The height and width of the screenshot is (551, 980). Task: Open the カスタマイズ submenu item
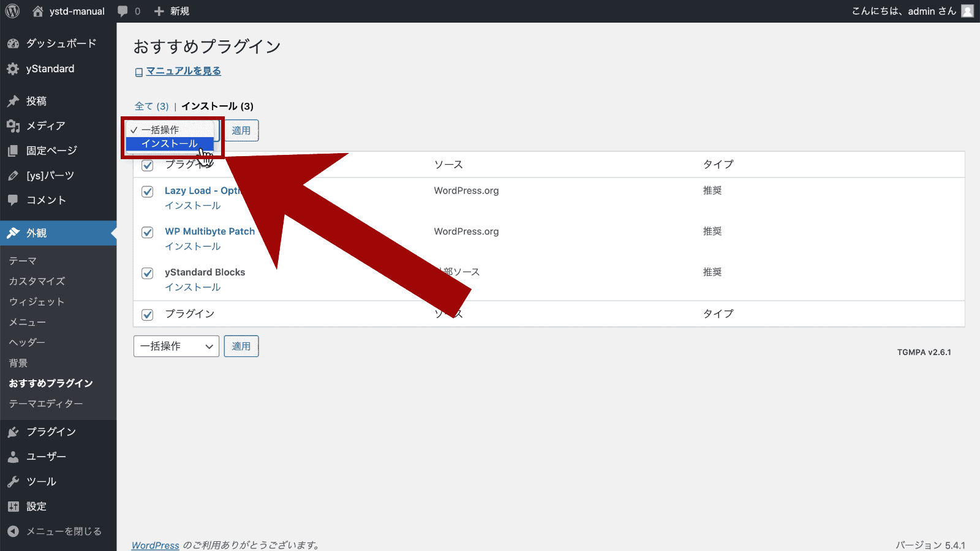point(37,281)
